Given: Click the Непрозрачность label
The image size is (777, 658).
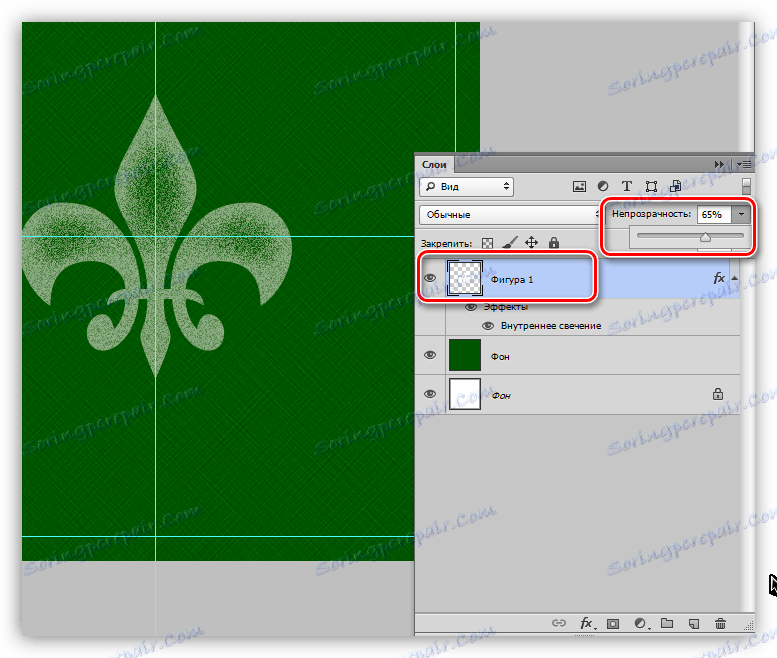Looking at the screenshot, I should 651,214.
